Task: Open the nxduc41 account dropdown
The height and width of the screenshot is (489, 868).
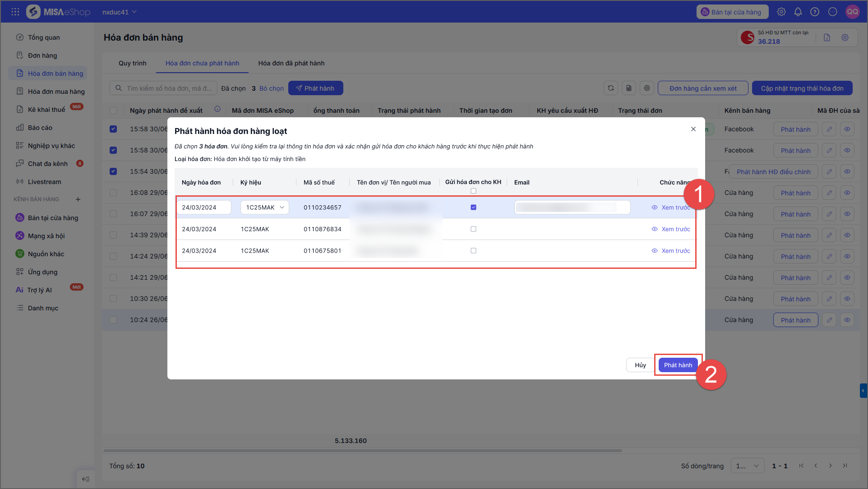Action: pyautogui.click(x=119, y=12)
